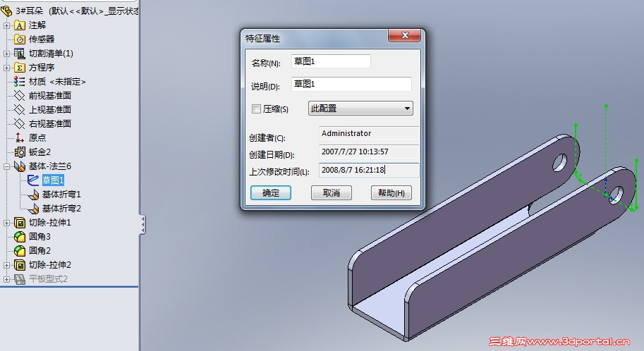644x351 pixels.
Task: Open the 此配置 configuration dropdown
Action: coord(360,109)
